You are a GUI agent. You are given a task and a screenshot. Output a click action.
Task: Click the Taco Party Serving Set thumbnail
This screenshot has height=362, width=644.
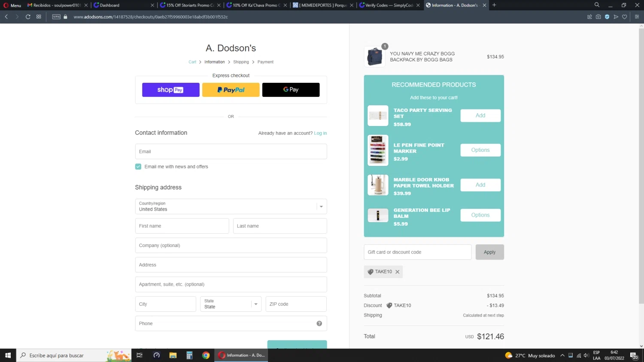pos(378,116)
